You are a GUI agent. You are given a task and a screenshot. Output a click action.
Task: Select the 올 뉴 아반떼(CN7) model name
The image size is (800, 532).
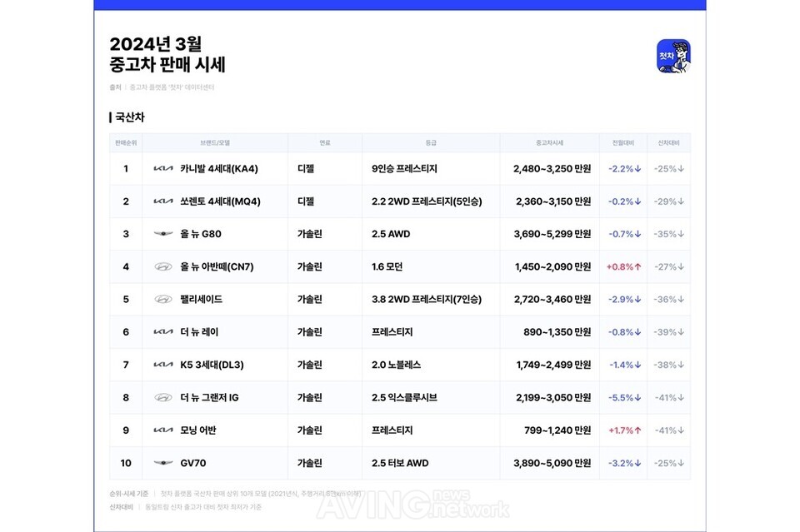217,266
